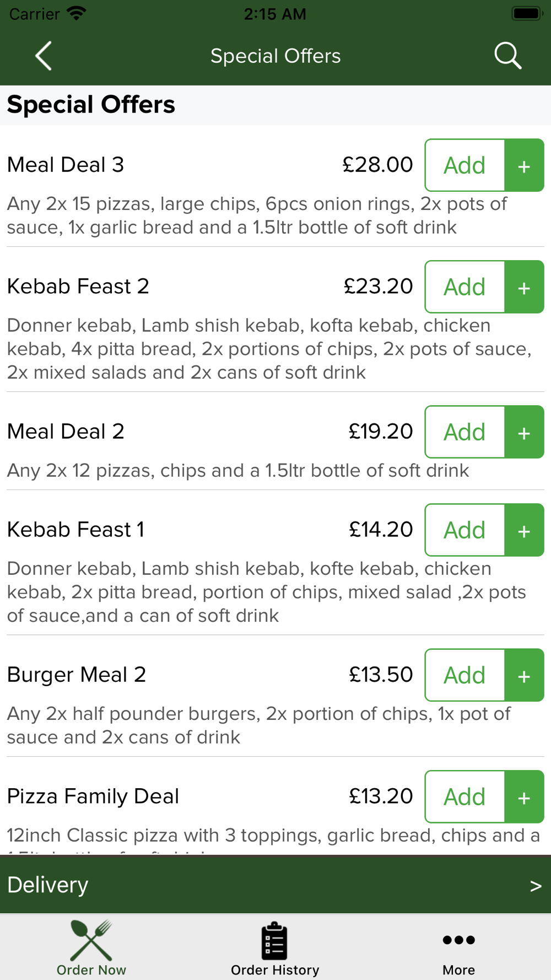Expand the Delivery bar arrow
This screenshot has height=980, width=551.
click(x=536, y=886)
